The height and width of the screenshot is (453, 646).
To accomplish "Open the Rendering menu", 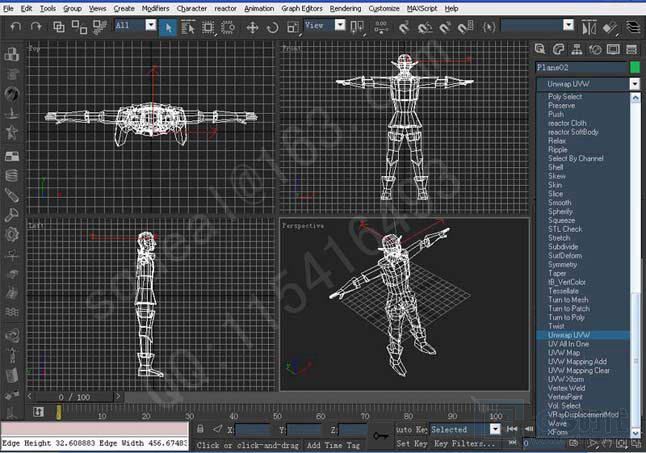I will coord(345,8).
